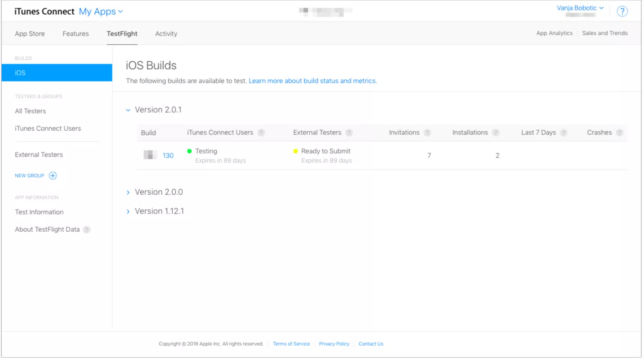The height and width of the screenshot is (358, 644).
Task: Click help icon next to About TestFlight Data
Action: [86, 230]
